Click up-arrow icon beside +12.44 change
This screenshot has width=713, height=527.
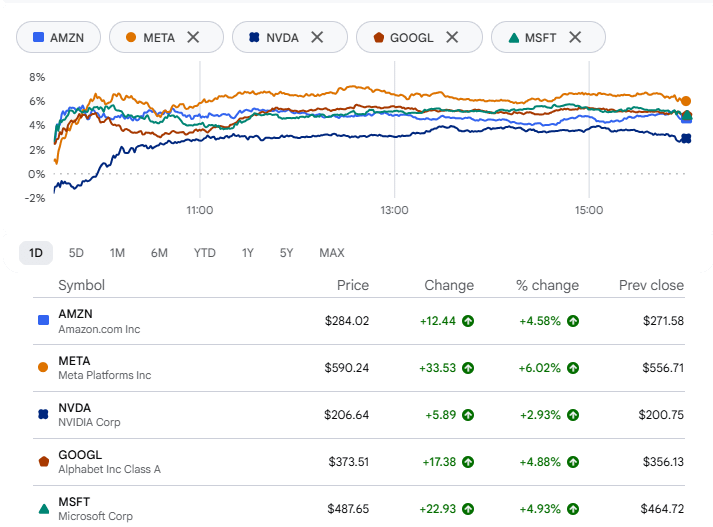pyautogui.click(x=468, y=321)
